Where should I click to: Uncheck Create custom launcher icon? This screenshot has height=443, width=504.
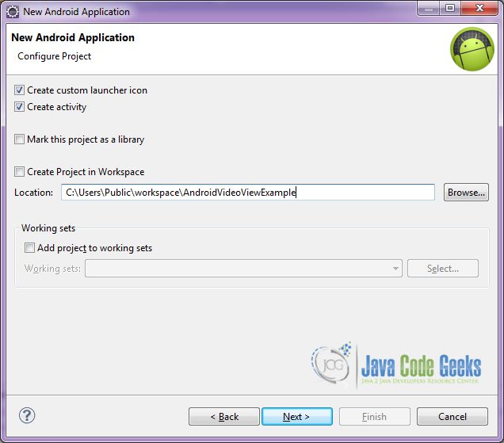[x=19, y=90]
